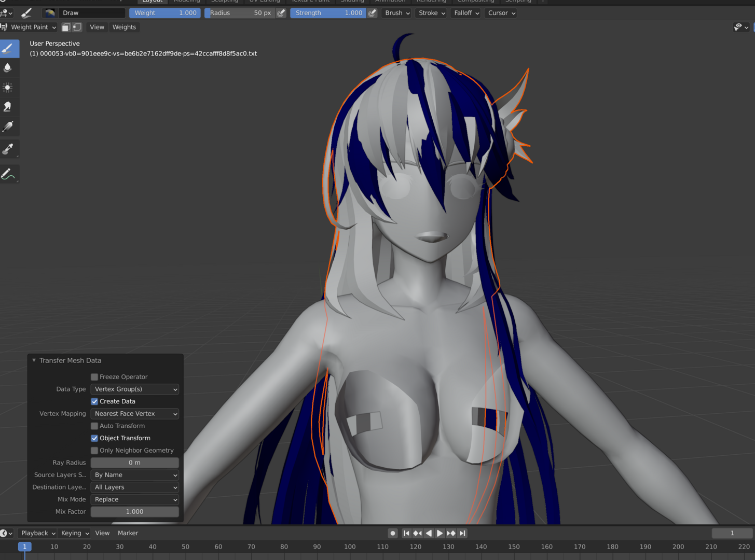Click the Draw brush name field

91,13
